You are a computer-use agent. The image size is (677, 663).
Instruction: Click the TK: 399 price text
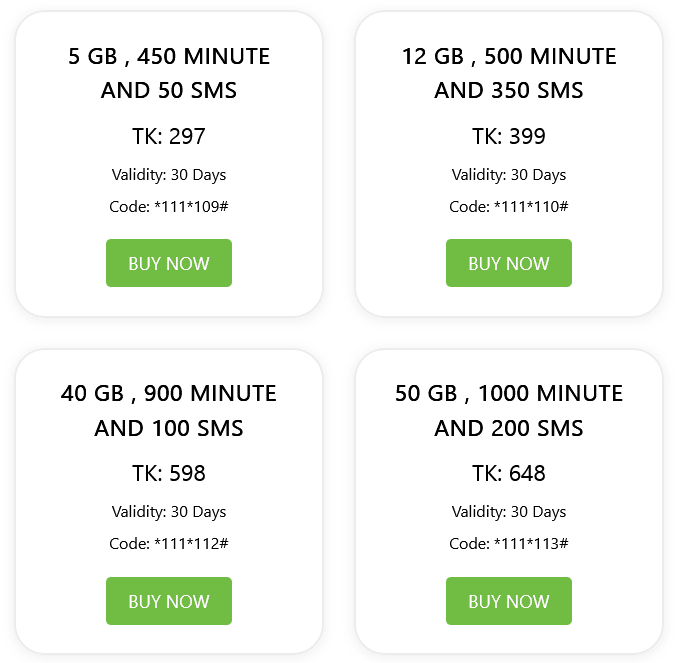pos(509,136)
